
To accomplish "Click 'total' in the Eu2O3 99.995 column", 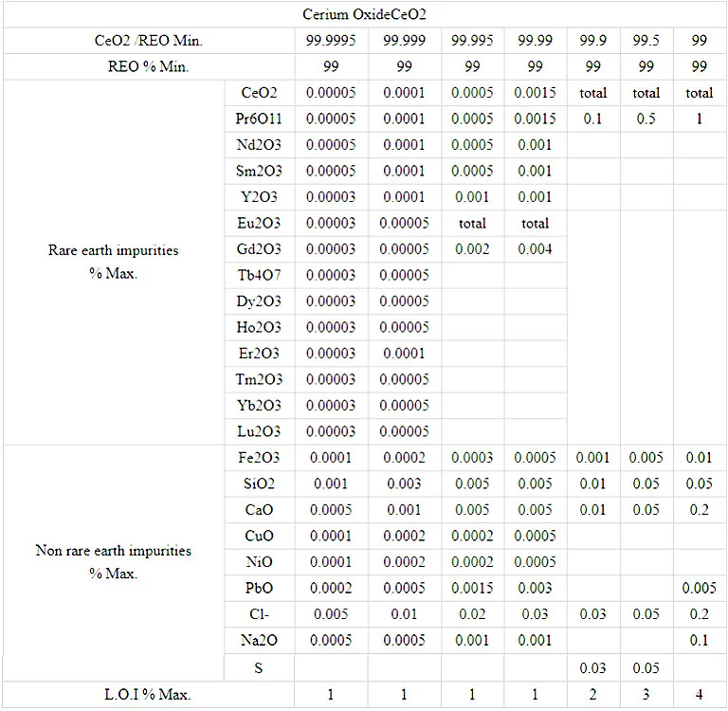I will point(472,223).
